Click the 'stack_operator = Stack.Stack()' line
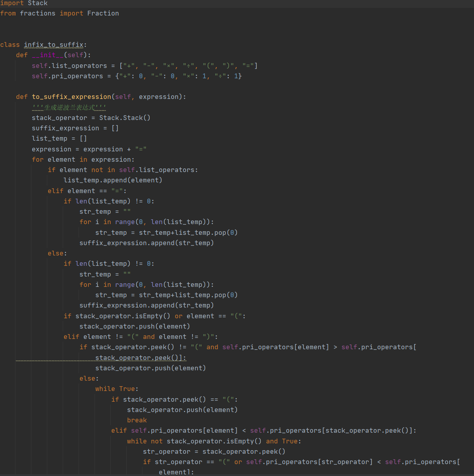 pos(91,118)
